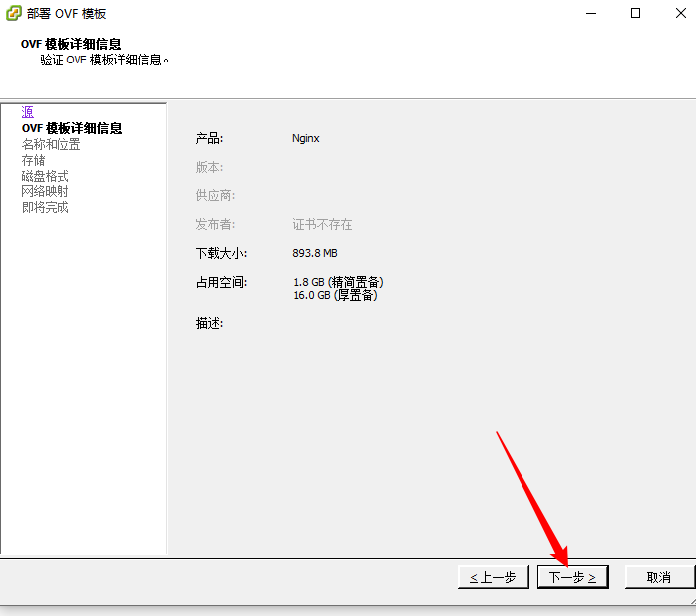Viewport: 696px width, 616px height.
Task: Open the 源 step link in sidebar
Action: point(27,112)
